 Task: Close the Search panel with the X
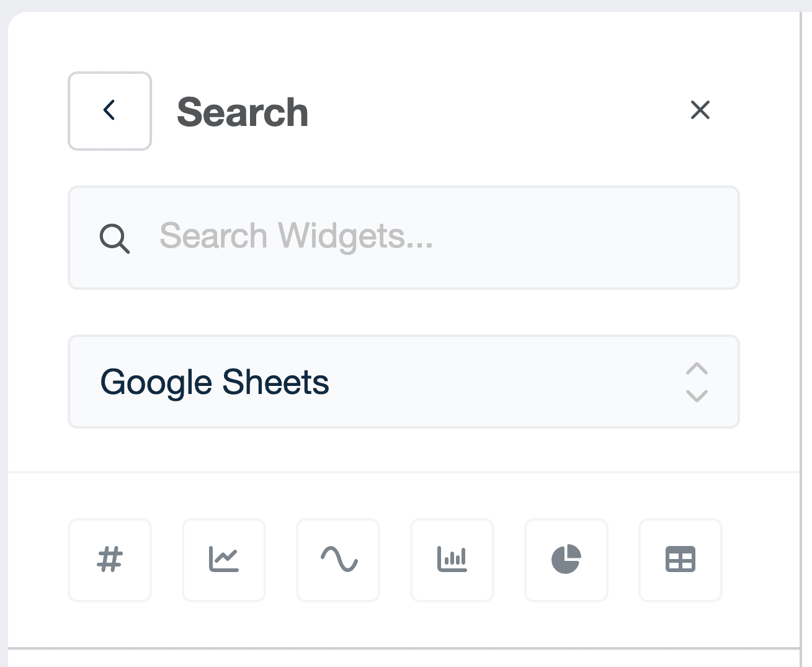pos(700,110)
